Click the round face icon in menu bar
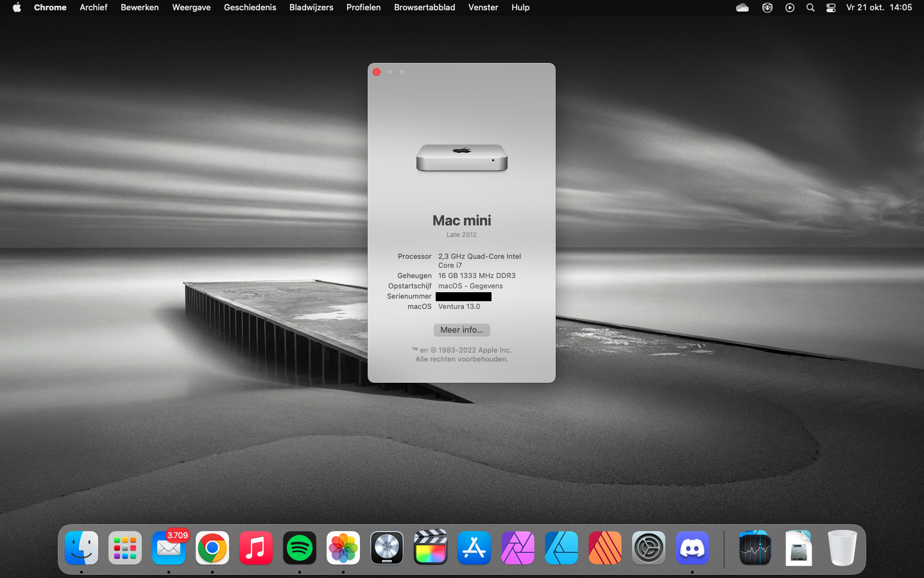Screen dimensions: 924x578 [x=767, y=8]
